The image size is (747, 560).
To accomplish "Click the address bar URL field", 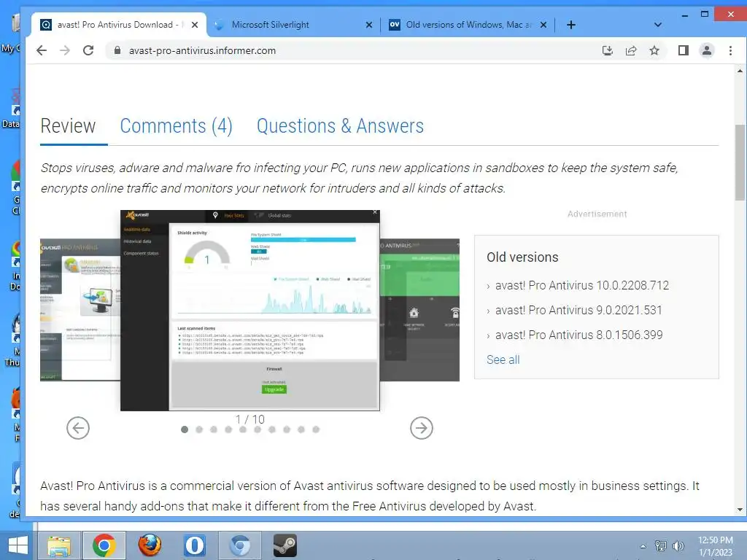I will point(352,50).
